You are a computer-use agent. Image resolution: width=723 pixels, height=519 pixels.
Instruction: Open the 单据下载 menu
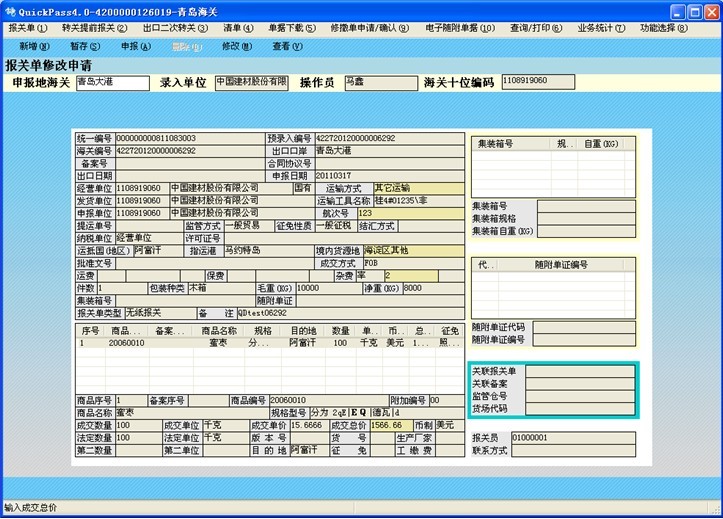click(x=292, y=28)
